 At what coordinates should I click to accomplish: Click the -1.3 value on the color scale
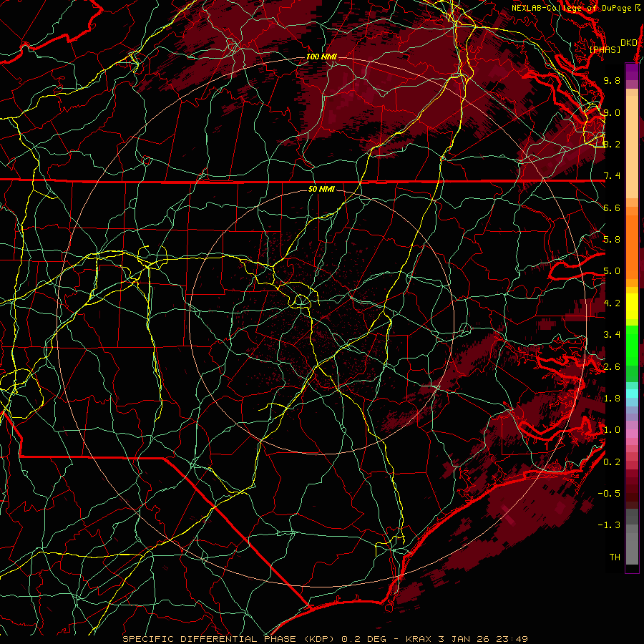tap(609, 525)
